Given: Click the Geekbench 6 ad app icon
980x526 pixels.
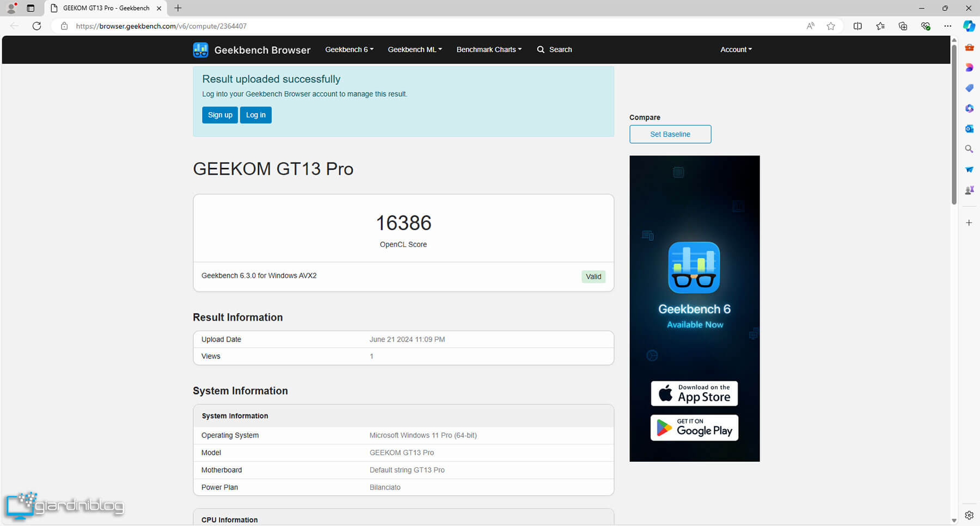Looking at the screenshot, I should pos(694,268).
